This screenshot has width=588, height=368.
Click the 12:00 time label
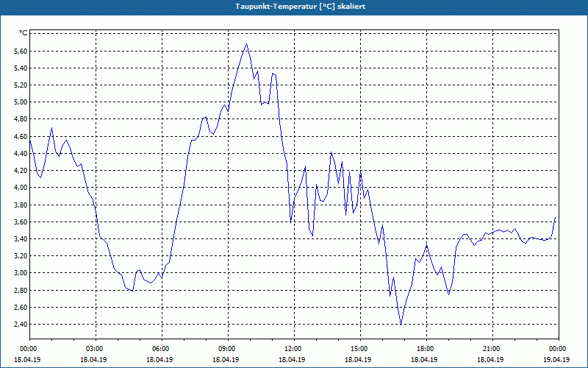pyautogui.click(x=294, y=349)
